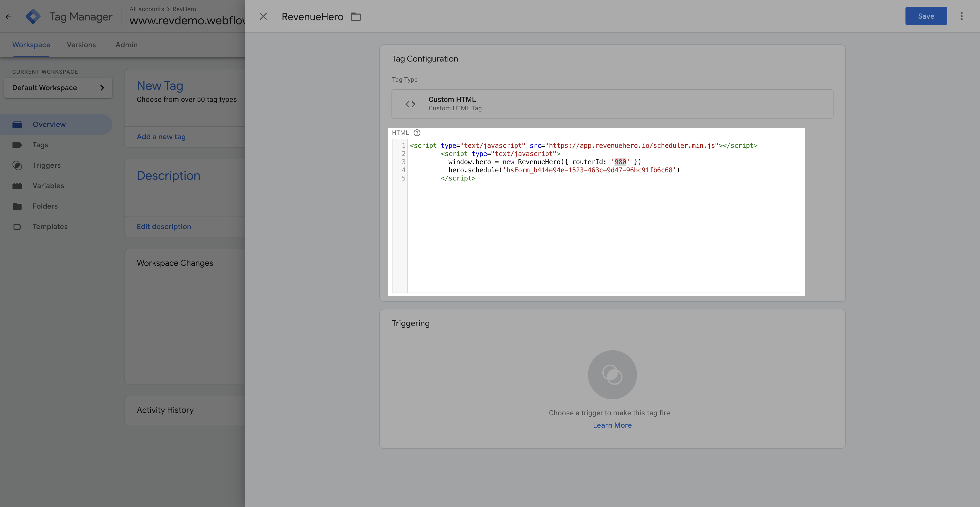Click the Save button

click(x=926, y=16)
